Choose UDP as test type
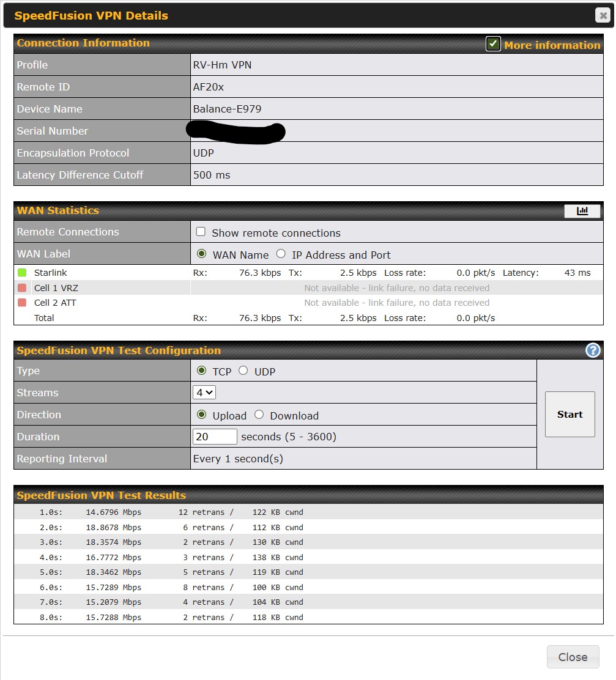616x680 pixels. click(243, 371)
